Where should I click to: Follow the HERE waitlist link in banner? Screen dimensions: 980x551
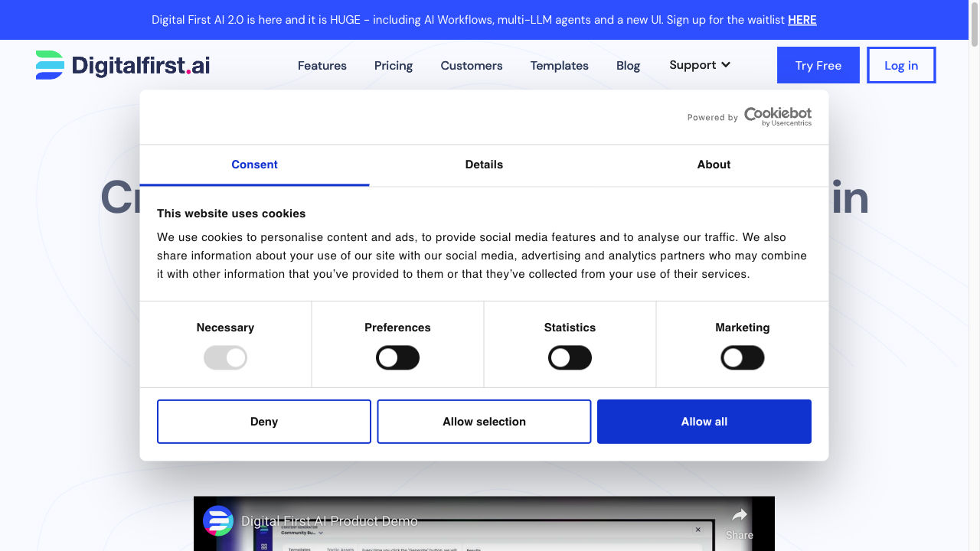tap(802, 20)
